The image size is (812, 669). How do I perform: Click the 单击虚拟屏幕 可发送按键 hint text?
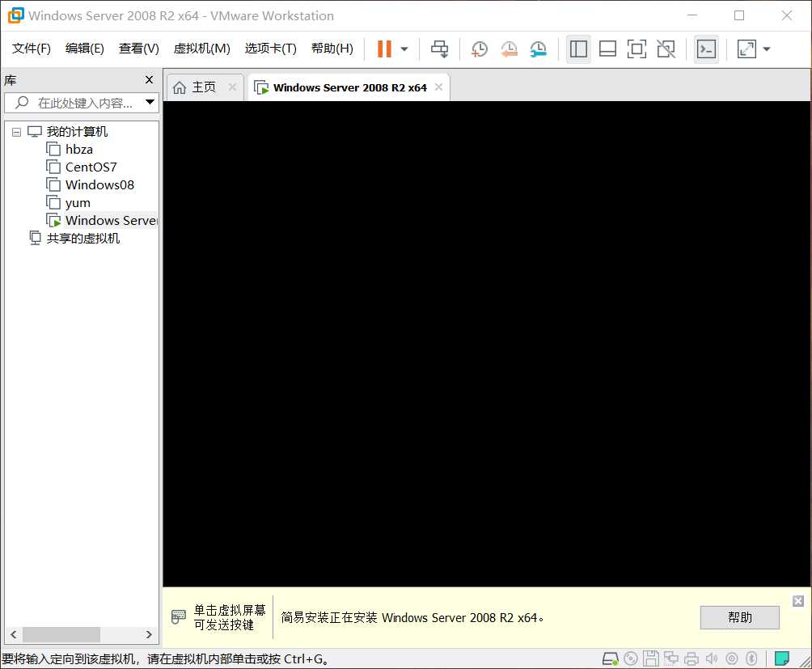[229, 617]
